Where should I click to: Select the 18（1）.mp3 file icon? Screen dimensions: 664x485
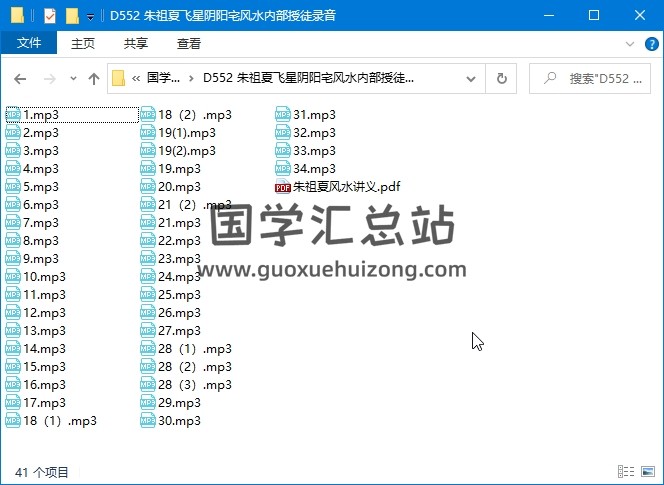click(x=13, y=421)
